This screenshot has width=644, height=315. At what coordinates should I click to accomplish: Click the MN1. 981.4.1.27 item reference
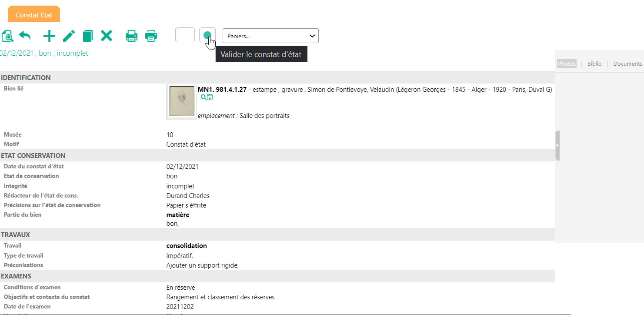pos(222,90)
